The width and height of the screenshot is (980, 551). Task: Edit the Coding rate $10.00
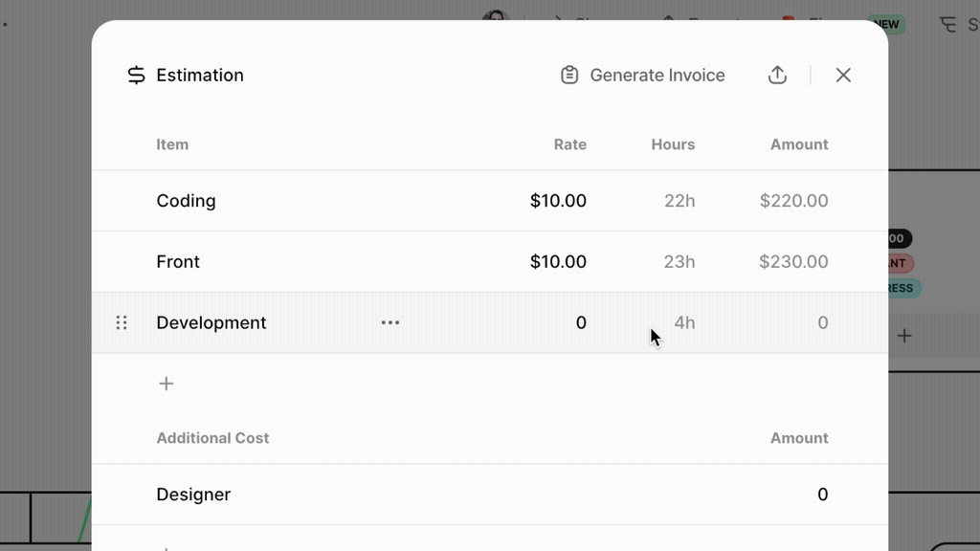click(x=558, y=201)
